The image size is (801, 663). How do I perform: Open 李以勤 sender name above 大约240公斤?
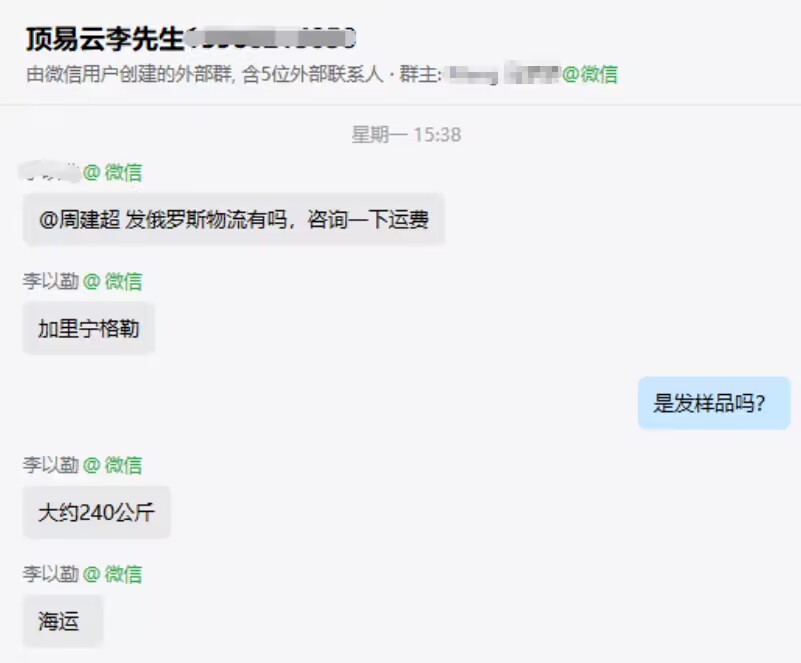pyautogui.click(x=51, y=465)
